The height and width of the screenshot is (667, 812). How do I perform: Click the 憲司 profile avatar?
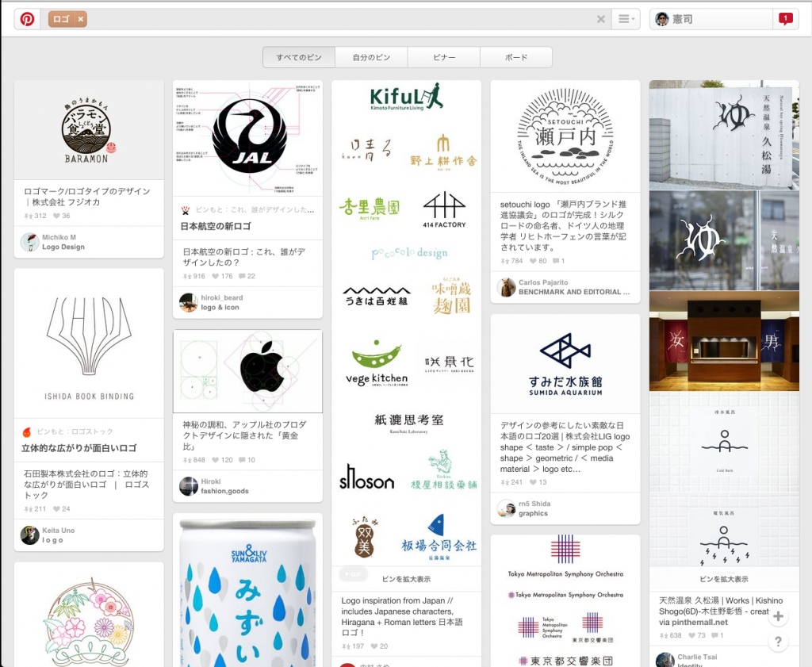pos(662,19)
